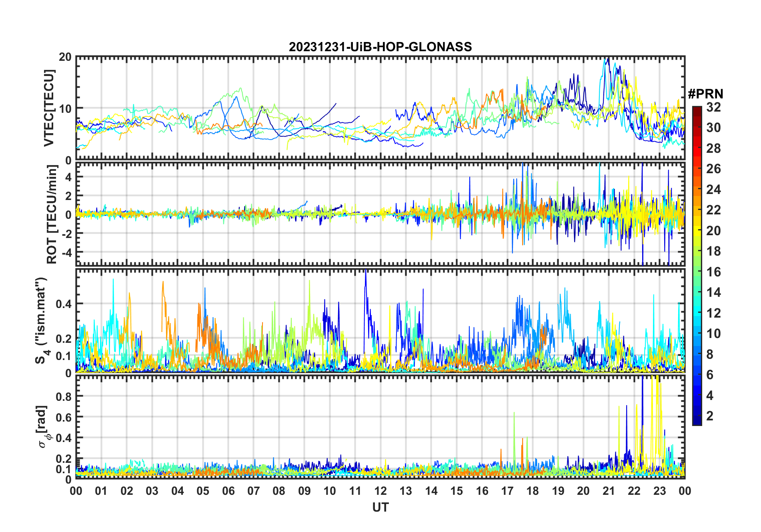Screen dimensions: 761x532
Task: Click the S4 ("ism.mat") axis label
Action: pyautogui.click(x=42, y=320)
